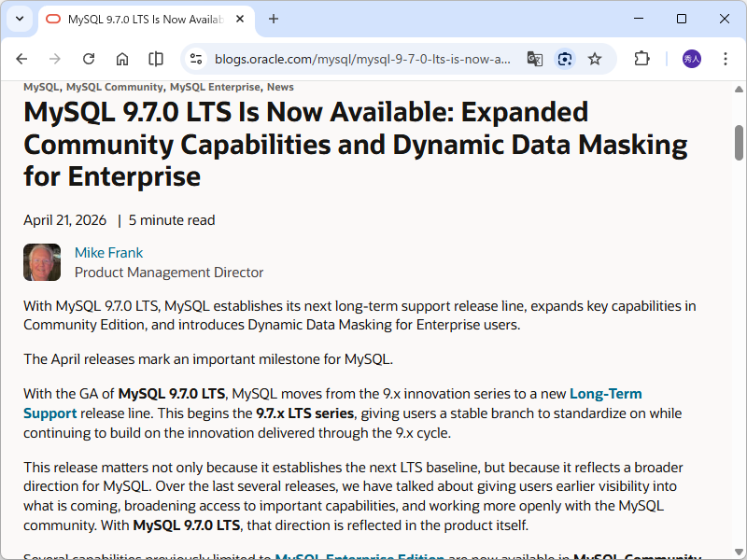Open the MySQL Community category link

click(114, 87)
